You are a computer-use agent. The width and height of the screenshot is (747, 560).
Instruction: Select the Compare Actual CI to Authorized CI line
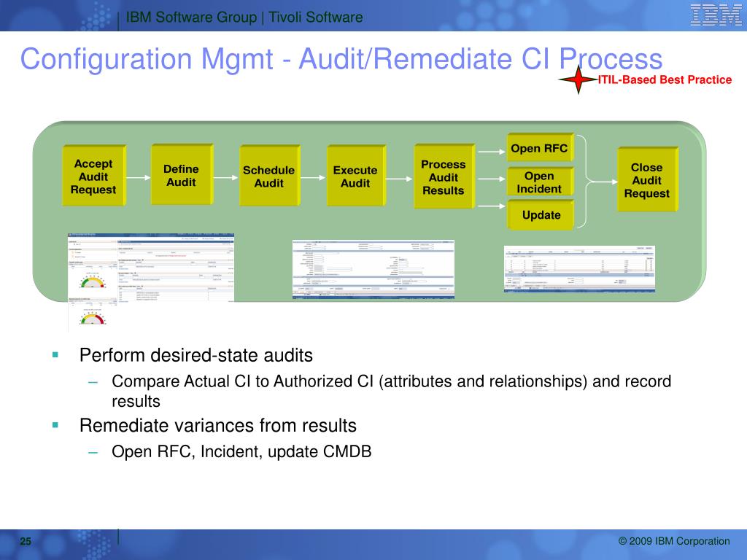[391, 391]
